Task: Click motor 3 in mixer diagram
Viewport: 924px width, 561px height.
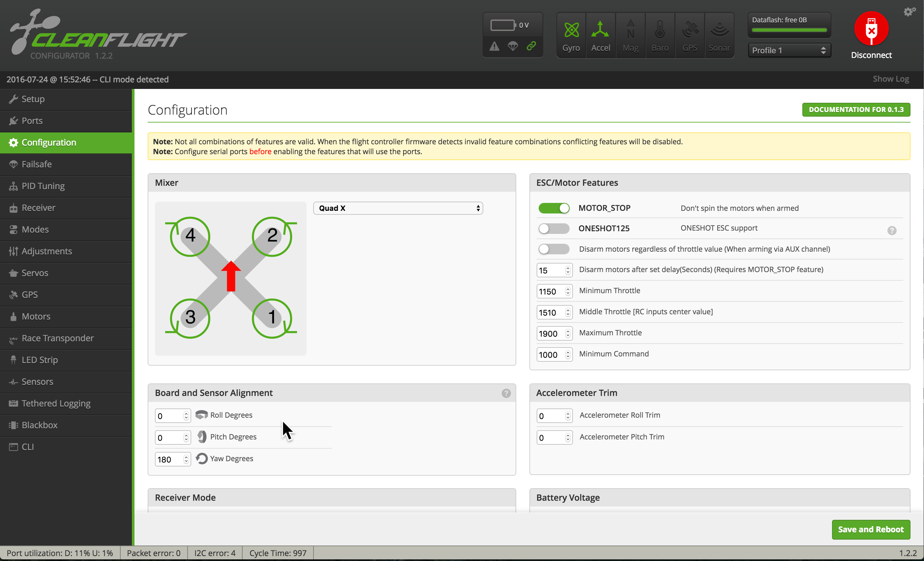Action: 190,318
